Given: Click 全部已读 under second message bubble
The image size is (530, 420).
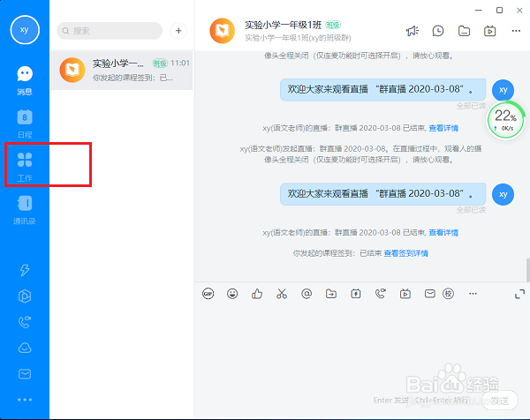Looking at the screenshot, I should [x=471, y=210].
